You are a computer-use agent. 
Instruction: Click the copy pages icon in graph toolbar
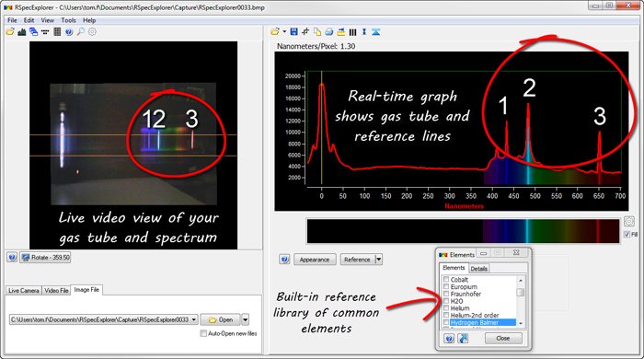(x=317, y=31)
